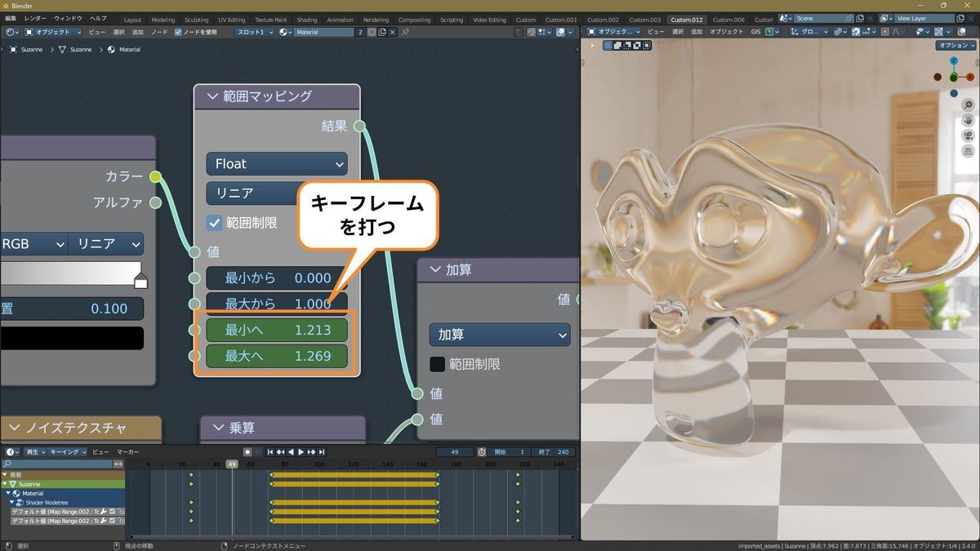Click the viewport pan hand gizmo

click(x=968, y=120)
